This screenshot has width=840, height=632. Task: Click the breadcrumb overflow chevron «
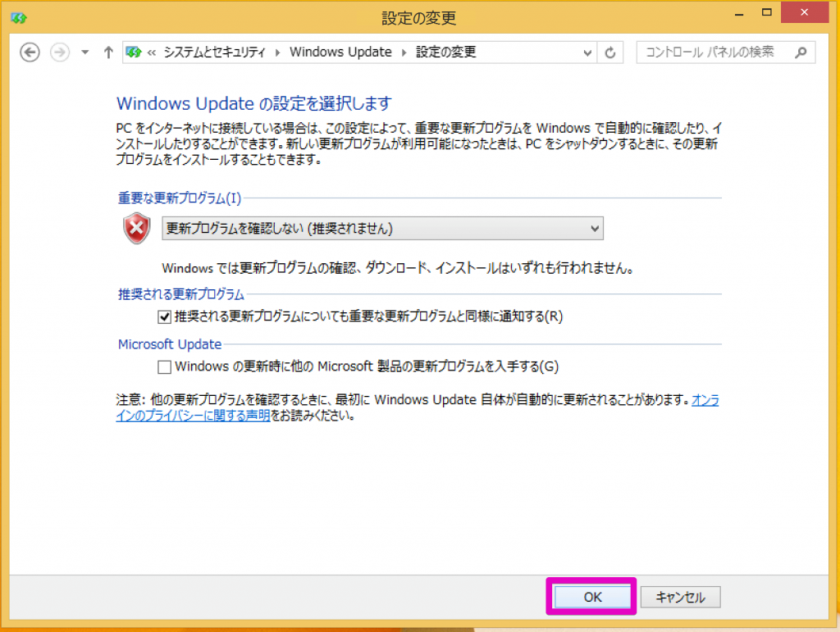coord(152,52)
